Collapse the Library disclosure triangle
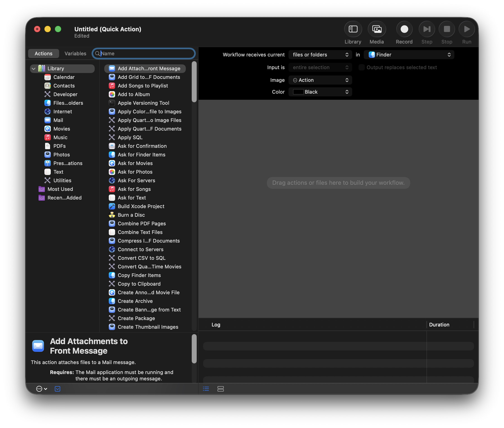504x428 pixels. pos(34,69)
